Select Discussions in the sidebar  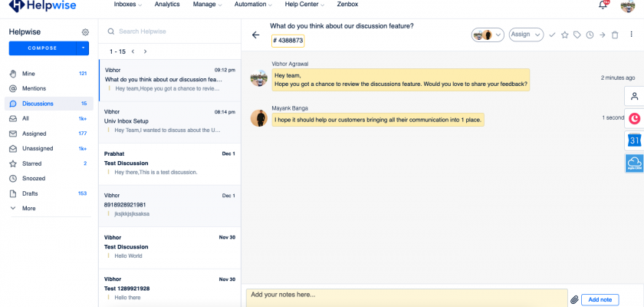tap(49, 104)
